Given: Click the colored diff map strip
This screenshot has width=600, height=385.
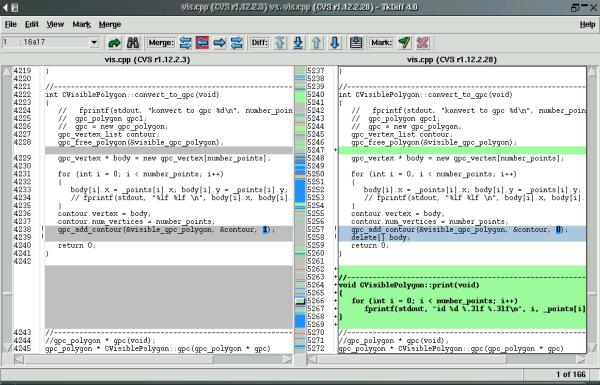Looking at the screenshot, I should (300, 209).
